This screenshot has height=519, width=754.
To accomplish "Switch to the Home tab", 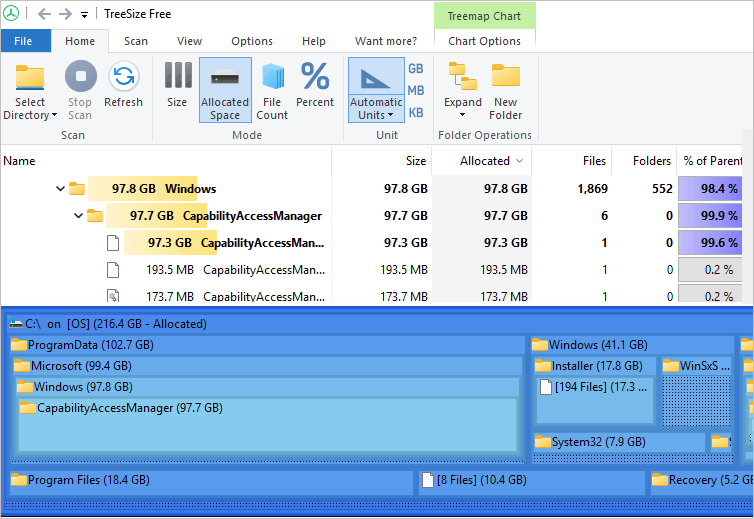I will pyautogui.click(x=80, y=41).
